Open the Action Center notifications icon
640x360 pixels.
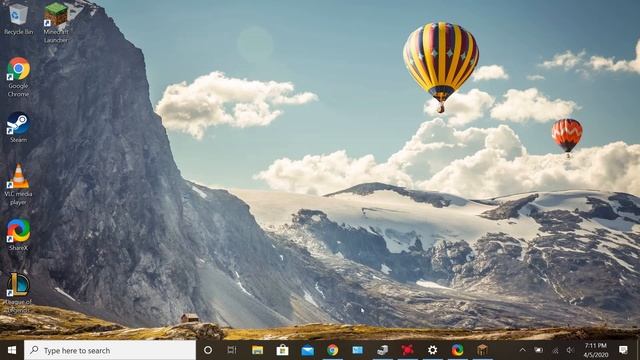(x=623, y=350)
